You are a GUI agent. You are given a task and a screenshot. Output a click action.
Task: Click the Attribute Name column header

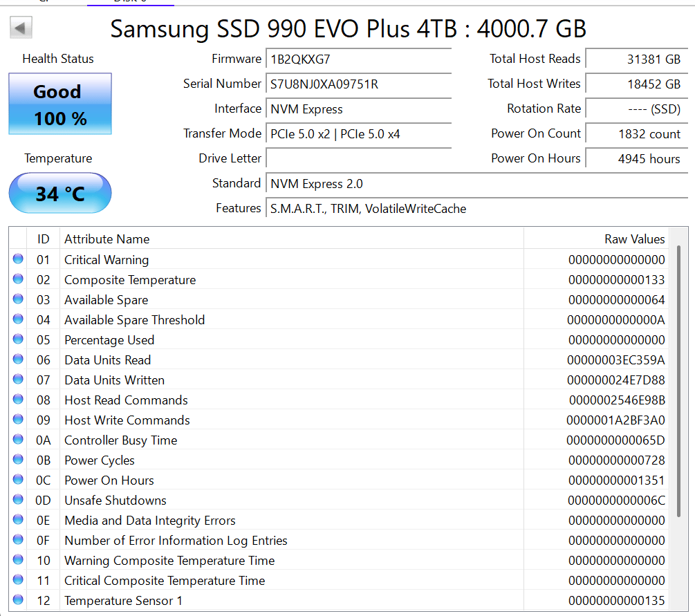click(292, 239)
